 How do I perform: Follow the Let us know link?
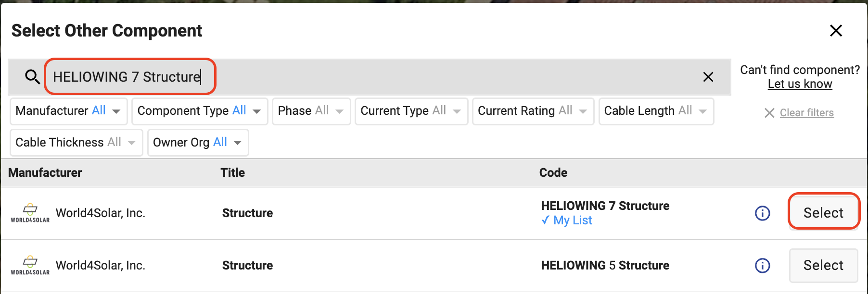800,84
